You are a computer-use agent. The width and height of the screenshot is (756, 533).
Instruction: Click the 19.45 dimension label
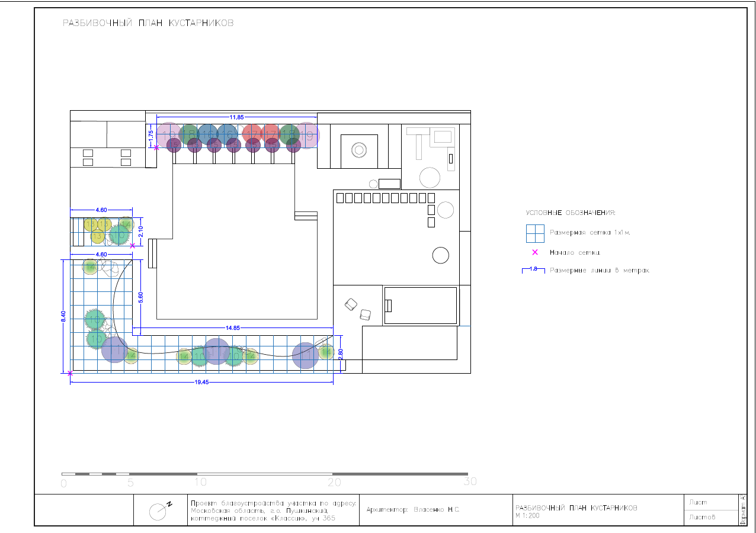202,382
